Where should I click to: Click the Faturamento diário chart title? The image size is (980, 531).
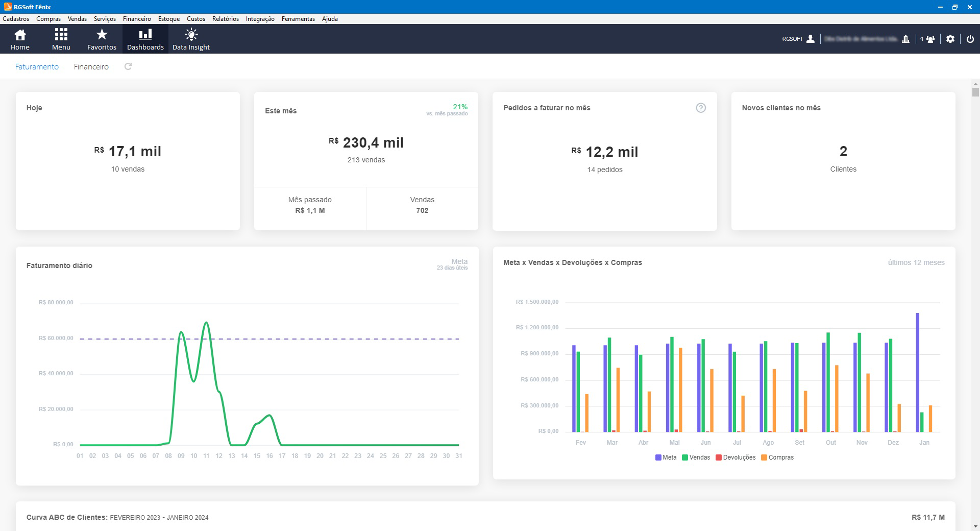(59, 265)
